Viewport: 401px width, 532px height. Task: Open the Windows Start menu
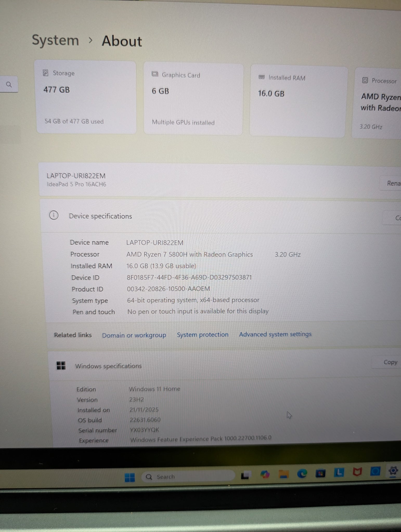[x=130, y=477]
